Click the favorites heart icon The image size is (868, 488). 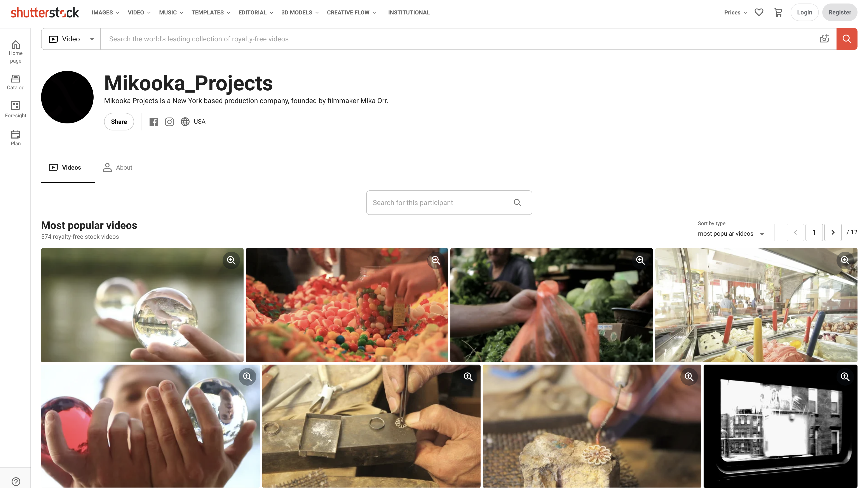(759, 12)
